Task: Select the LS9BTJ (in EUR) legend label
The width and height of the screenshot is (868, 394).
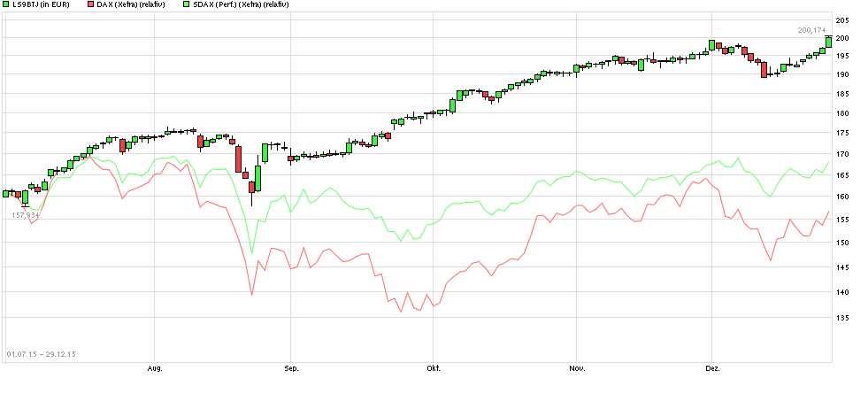Action: tap(41, 5)
